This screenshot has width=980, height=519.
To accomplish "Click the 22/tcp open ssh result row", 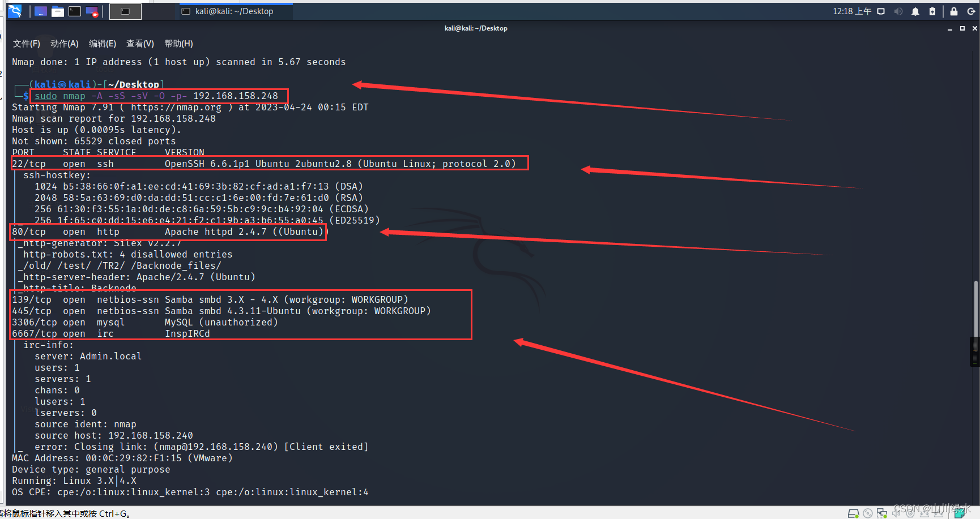I will pyautogui.click(x=264, y=164).
